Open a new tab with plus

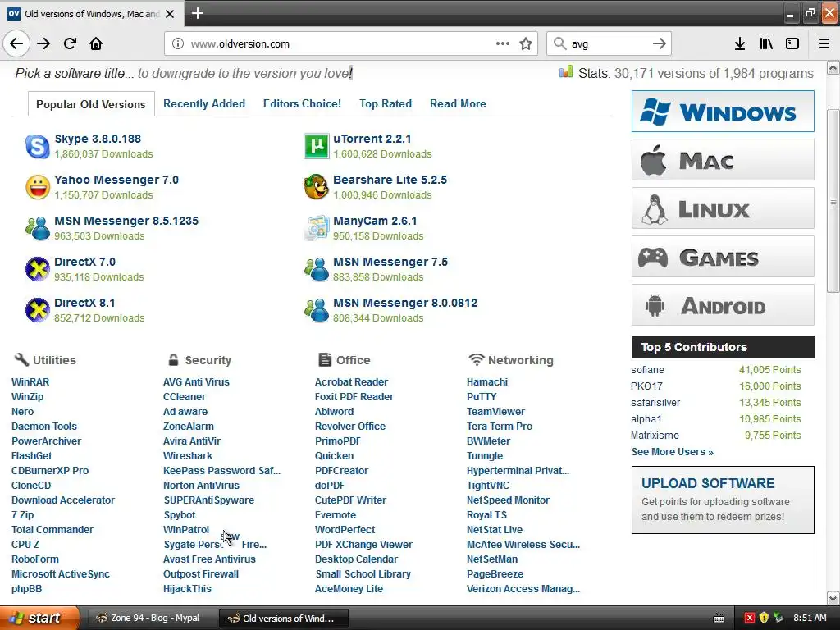click(197, 13)
